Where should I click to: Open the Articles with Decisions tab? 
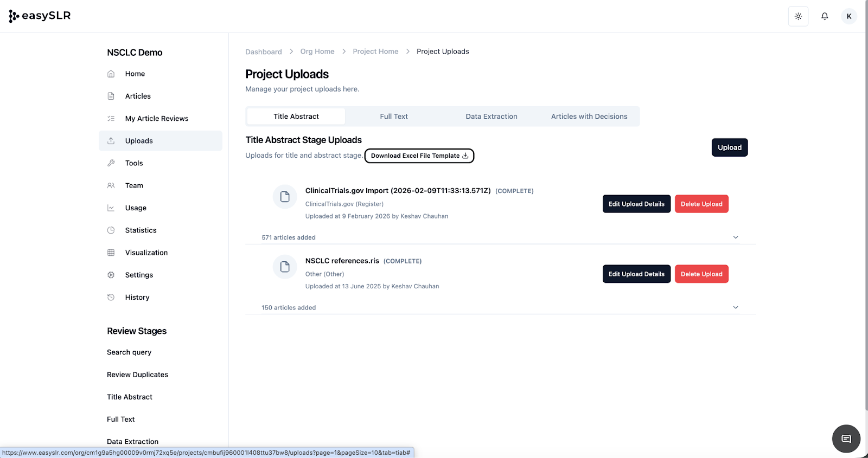[589, 117]
